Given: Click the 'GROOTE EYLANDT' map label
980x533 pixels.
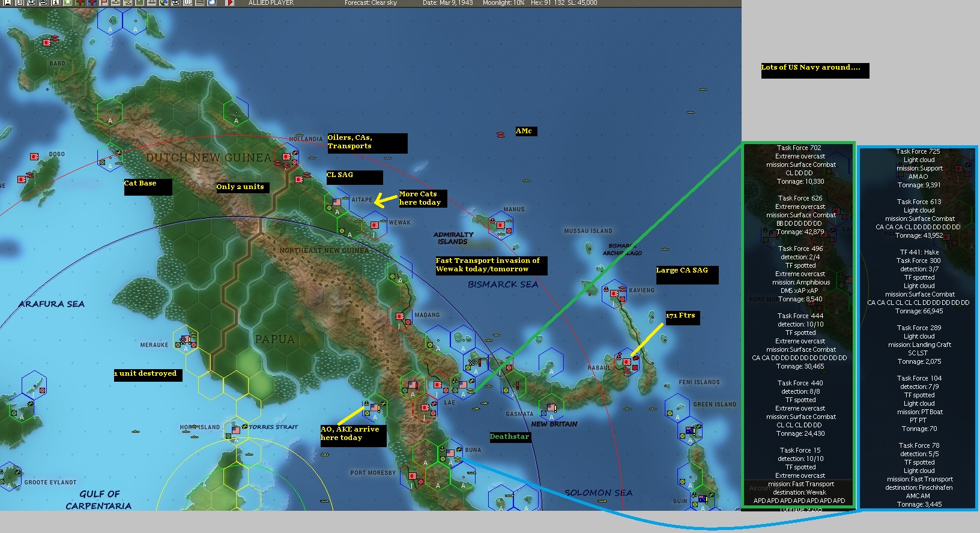Looking at the screenshot, I should 50,483.
